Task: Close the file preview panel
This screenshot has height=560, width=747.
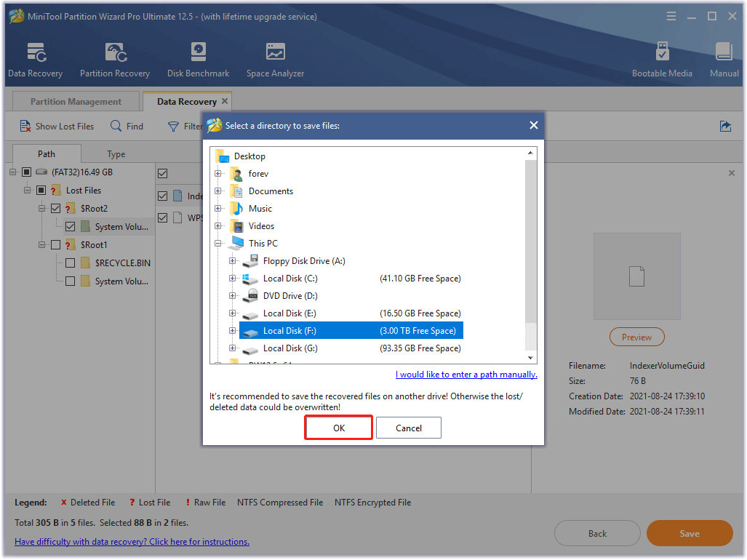Action: (x=731, y=173)
